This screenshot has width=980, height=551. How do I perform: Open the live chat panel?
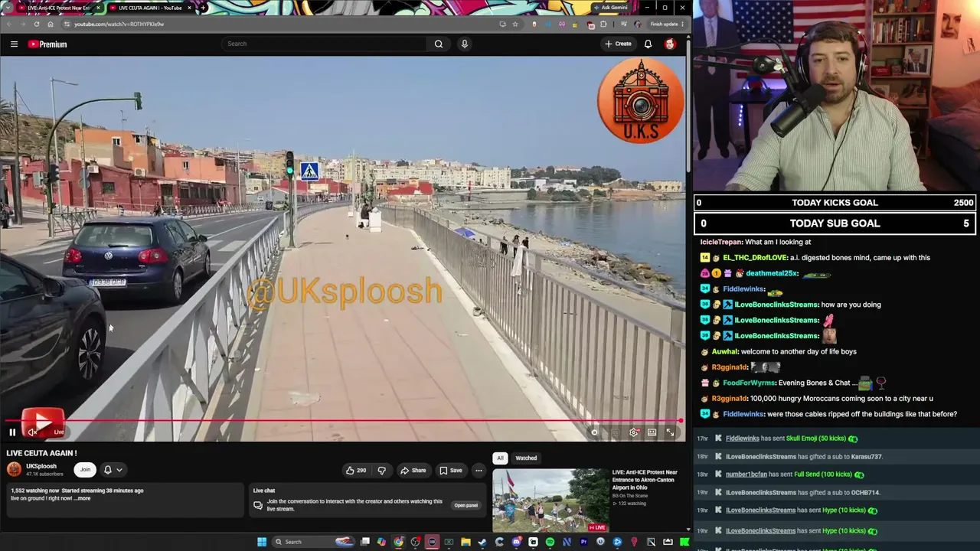point(465,505)
